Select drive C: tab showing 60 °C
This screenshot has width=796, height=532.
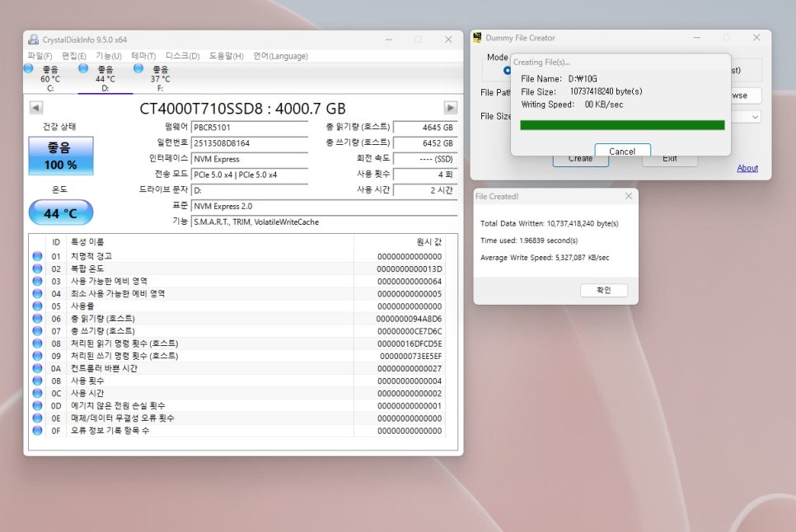(x=50, y=78)
